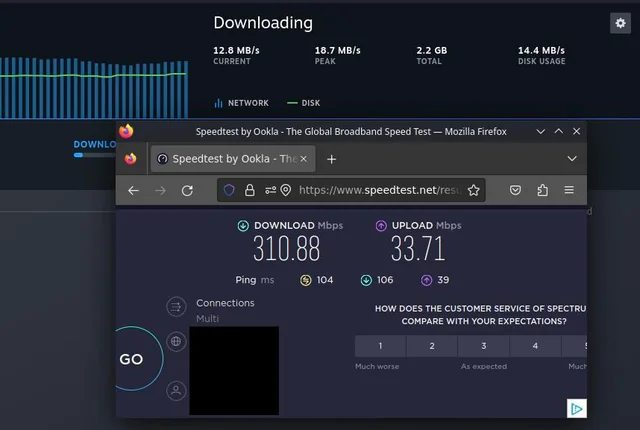
Task: Open the extensions puzzle icon
Action: 542,190
